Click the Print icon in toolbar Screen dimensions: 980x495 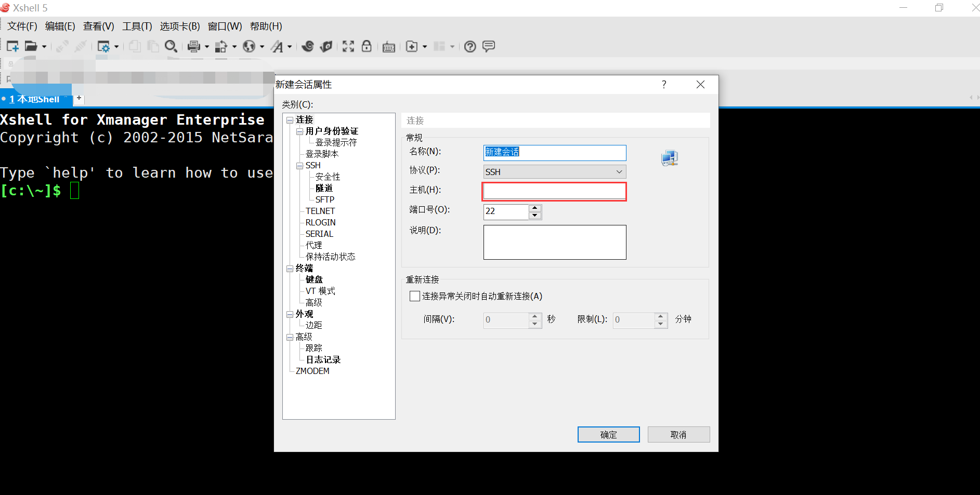[193, 47]
